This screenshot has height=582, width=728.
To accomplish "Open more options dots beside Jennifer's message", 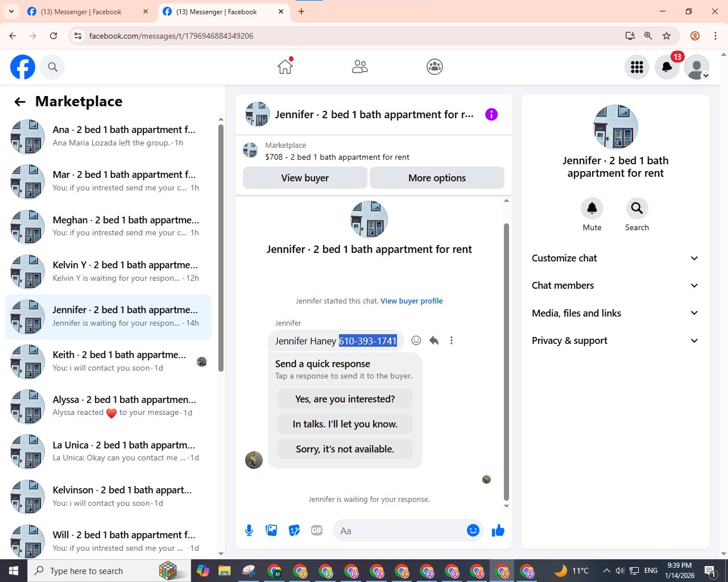I will 452,340.
